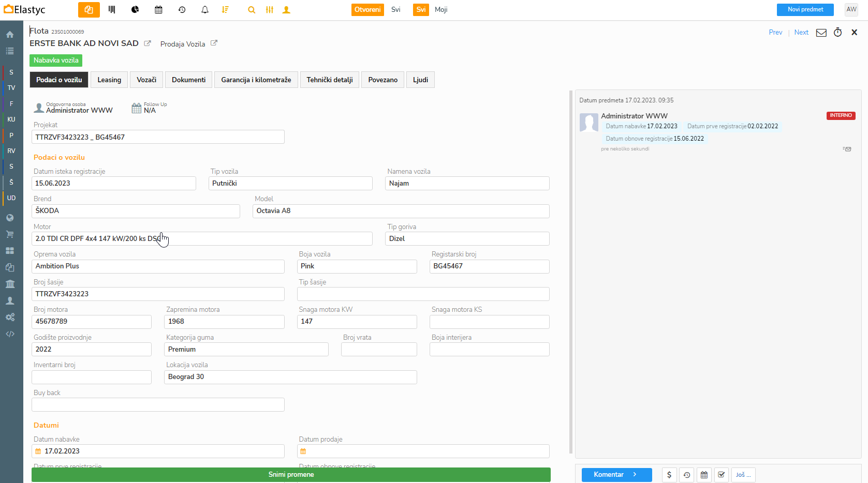Click the barcode icon in top toolbar

(x=112, y=10)
